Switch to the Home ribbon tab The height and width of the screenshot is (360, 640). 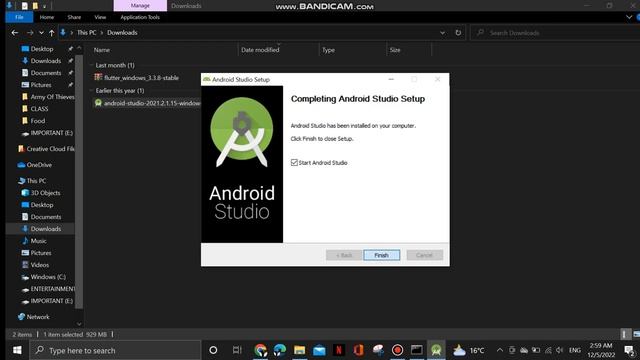[47, 17]
